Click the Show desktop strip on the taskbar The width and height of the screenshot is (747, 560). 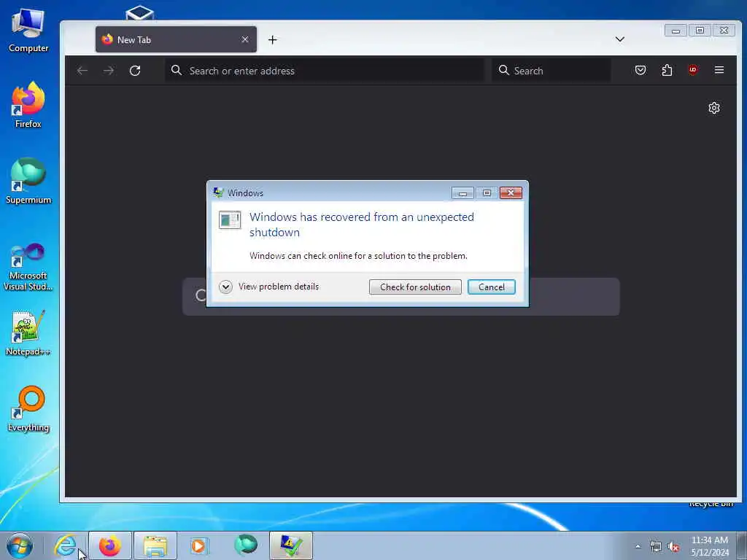[x=743, y=545]
